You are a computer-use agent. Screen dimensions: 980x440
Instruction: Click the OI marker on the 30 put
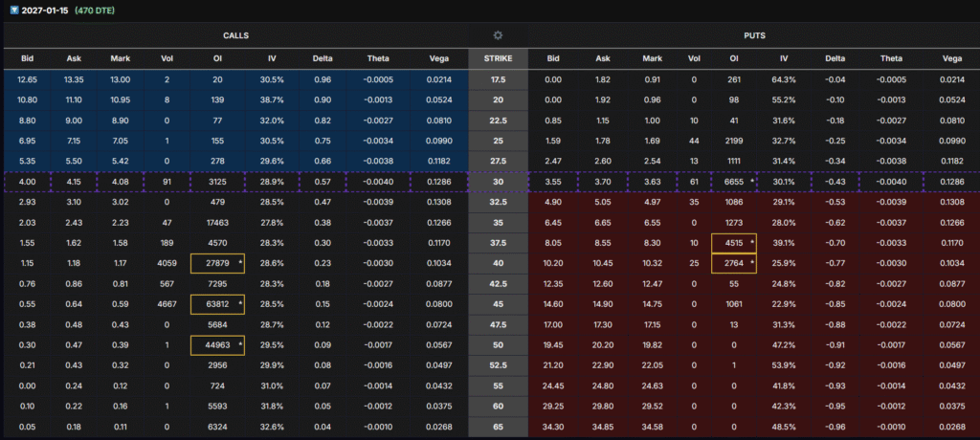752,179
